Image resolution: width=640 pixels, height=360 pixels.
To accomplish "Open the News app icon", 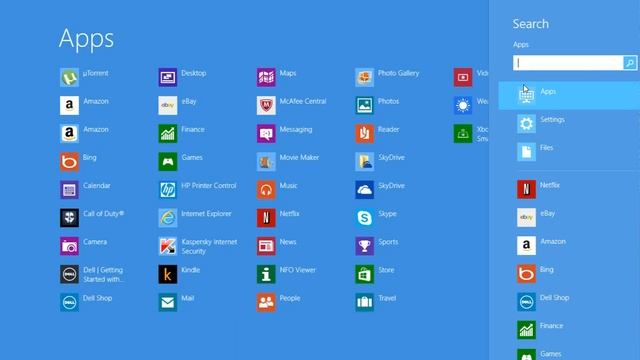I will coord(266,246).
